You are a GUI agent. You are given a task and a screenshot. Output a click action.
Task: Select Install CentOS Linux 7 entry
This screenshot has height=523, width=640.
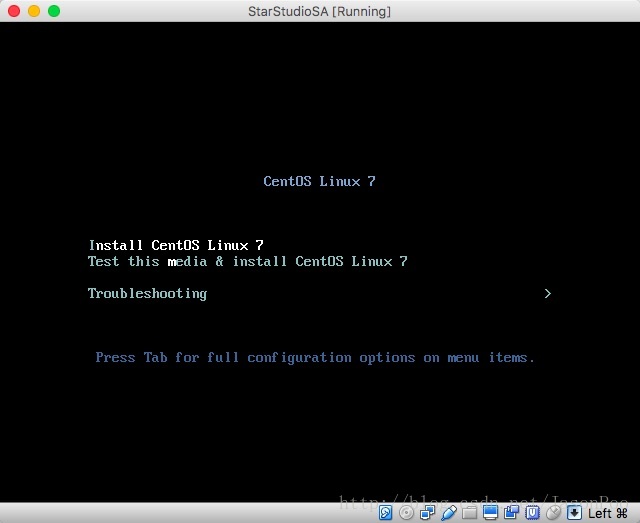(x=176, y=245)
